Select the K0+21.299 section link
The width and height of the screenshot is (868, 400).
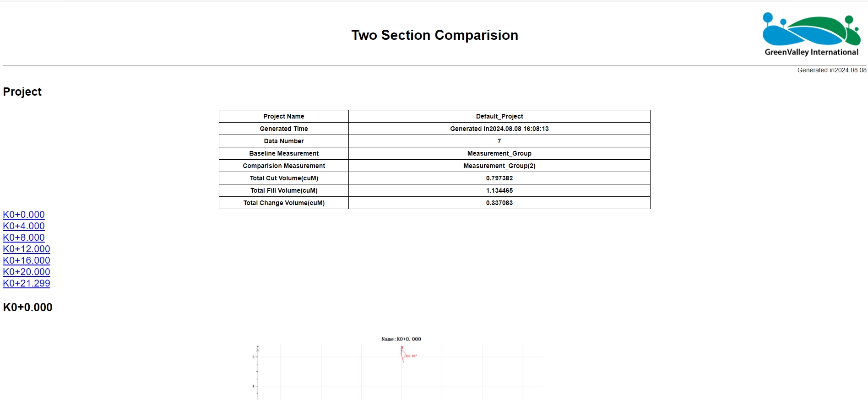pyautogui.click(x=27, y=283)
